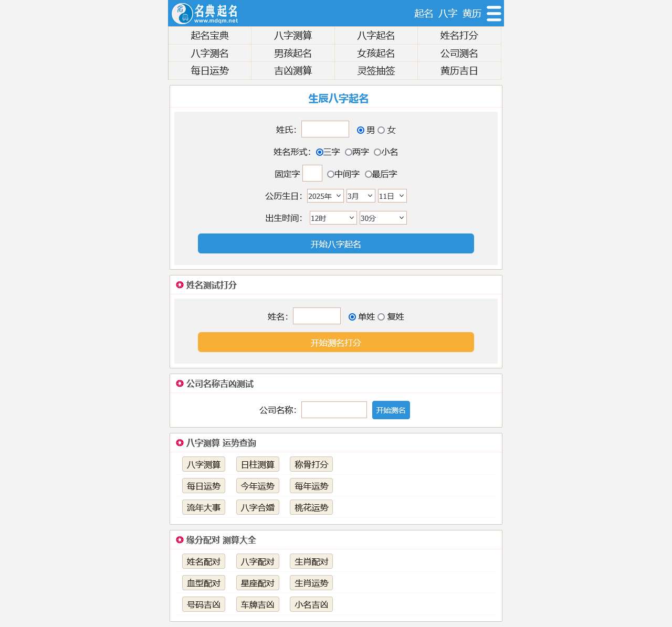The width and height of the screenshot is (672, 627).
Task: Go to 女孩起名 menu item
Action: 376,54
